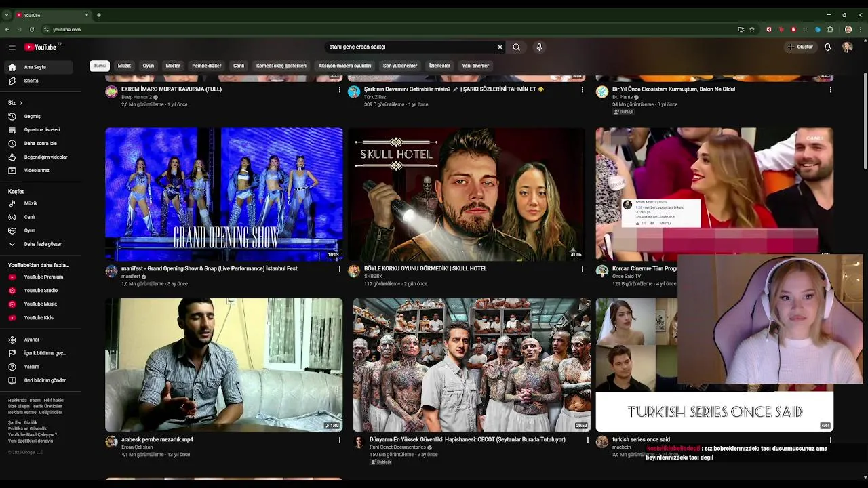Open the account avatar menu

pos(847,47)
